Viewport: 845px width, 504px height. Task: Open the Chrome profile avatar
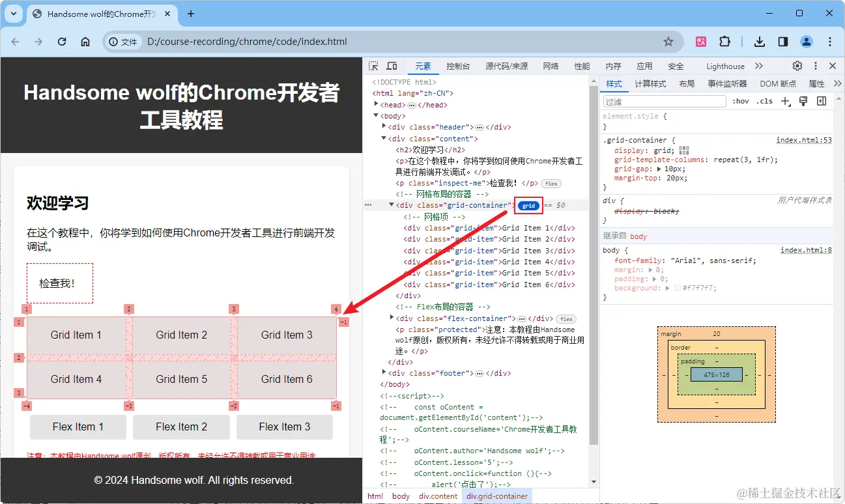pyautogui.click(x=807, y=42)
